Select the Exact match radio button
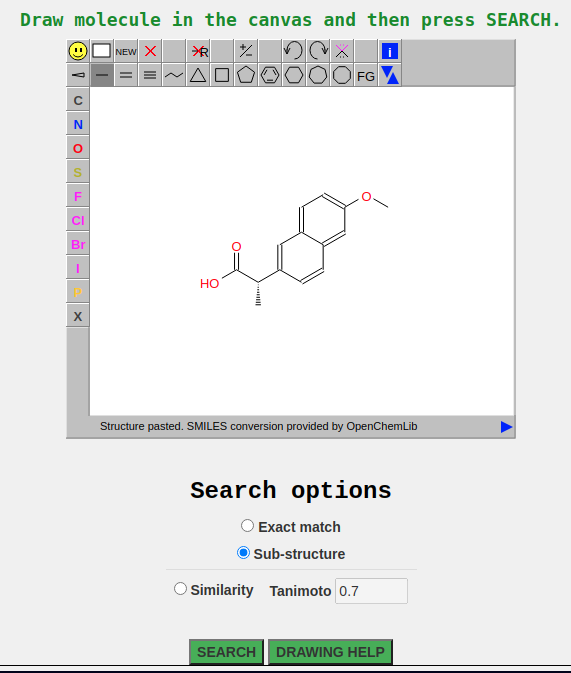Screen dimensions: 571x673 click(247, 526)
